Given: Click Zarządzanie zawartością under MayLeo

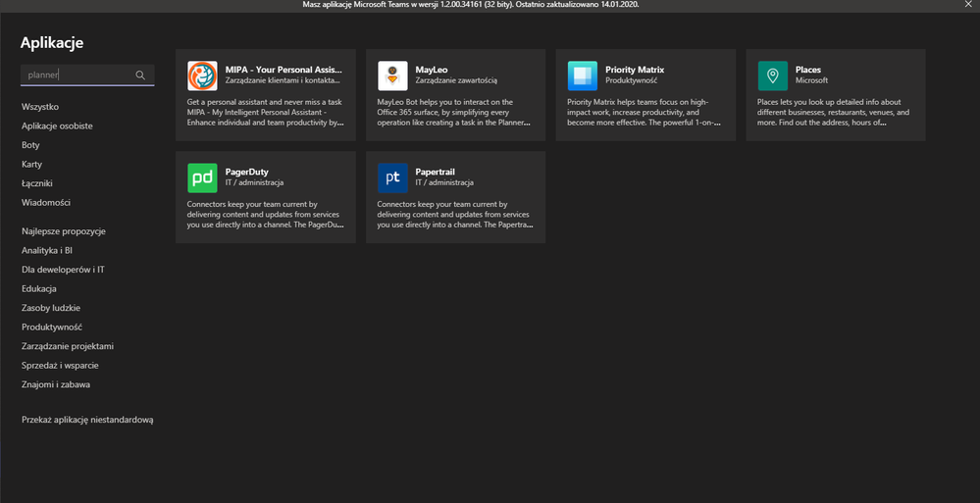Looking at the screenshot, I should (456, 80).
